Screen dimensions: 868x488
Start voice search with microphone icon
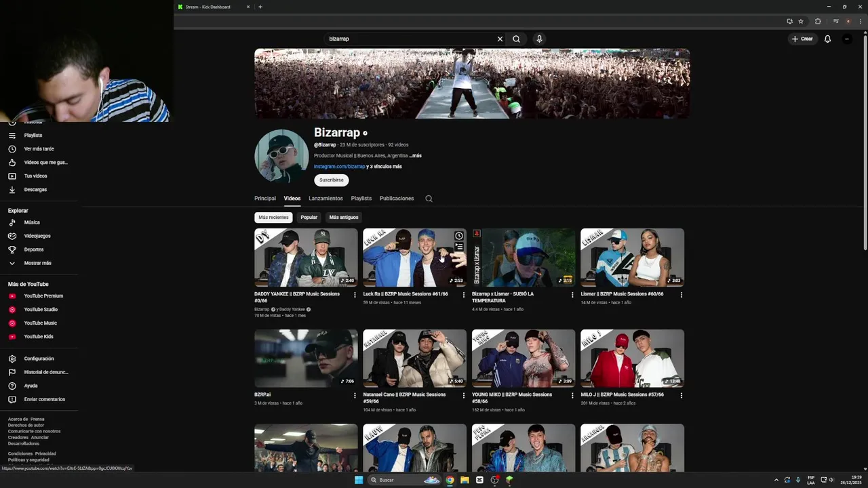(539, 39)
